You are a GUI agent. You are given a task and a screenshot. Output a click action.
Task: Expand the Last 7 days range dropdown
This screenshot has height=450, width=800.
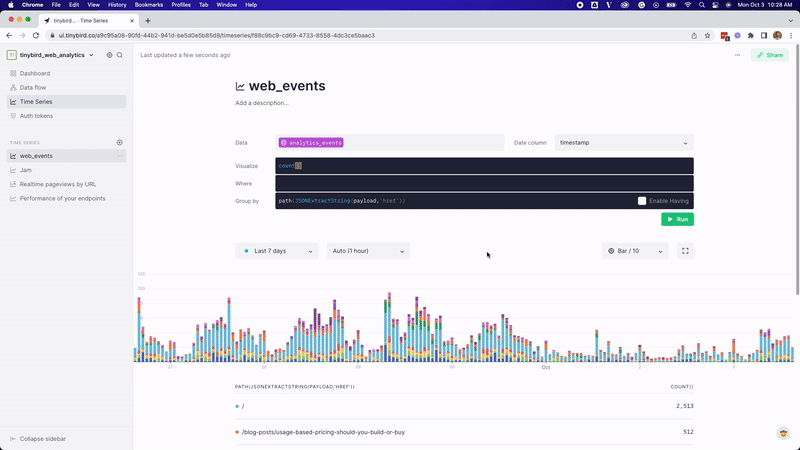[277, 251]
